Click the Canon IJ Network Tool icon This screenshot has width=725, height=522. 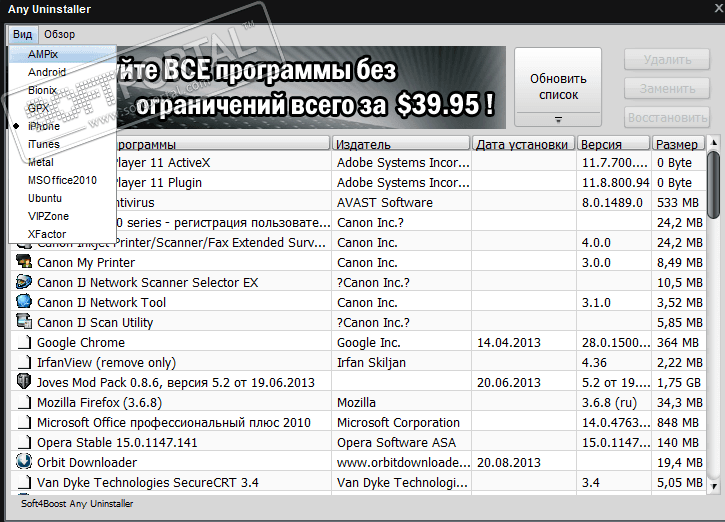pyautogui.click(x=24, y=302)
